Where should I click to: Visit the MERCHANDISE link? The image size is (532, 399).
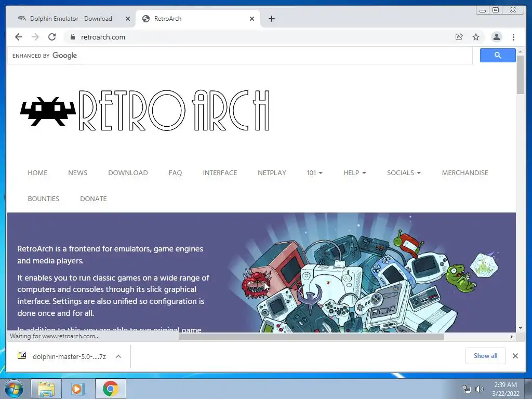(x=465, y=172)
